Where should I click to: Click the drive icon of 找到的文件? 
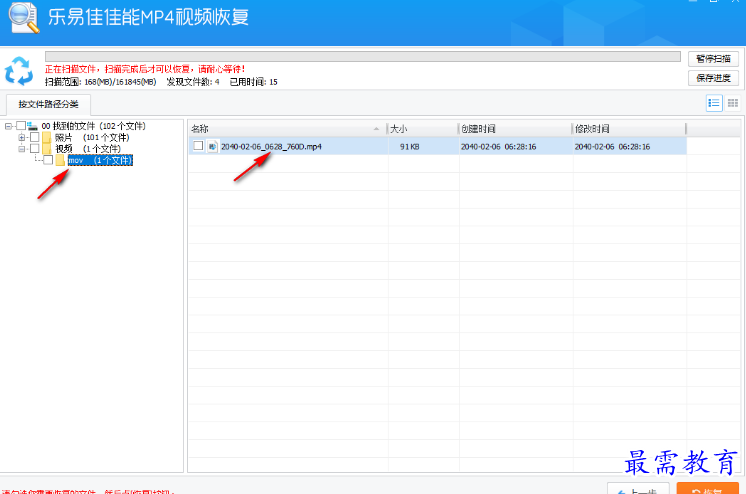tap(32, 126)
